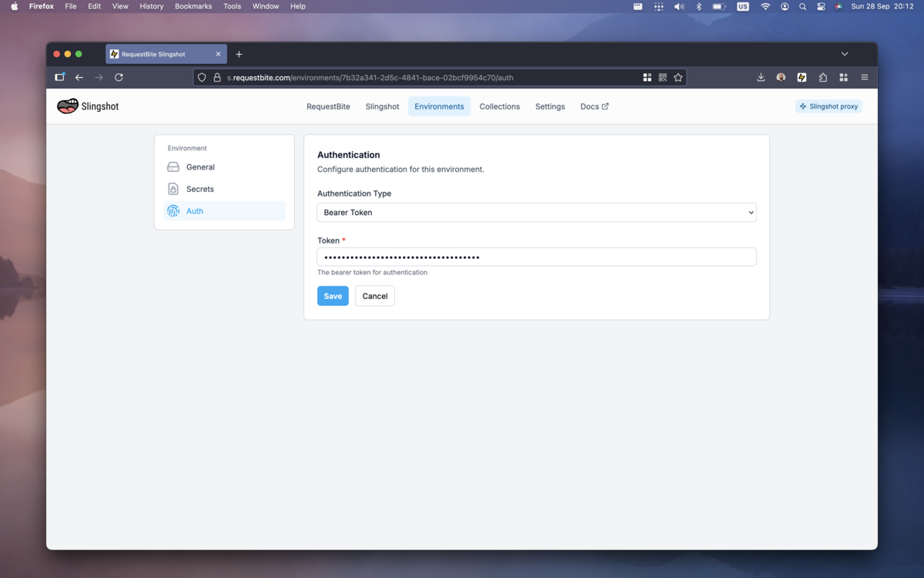Open Secrets using the lock icon

173,189
